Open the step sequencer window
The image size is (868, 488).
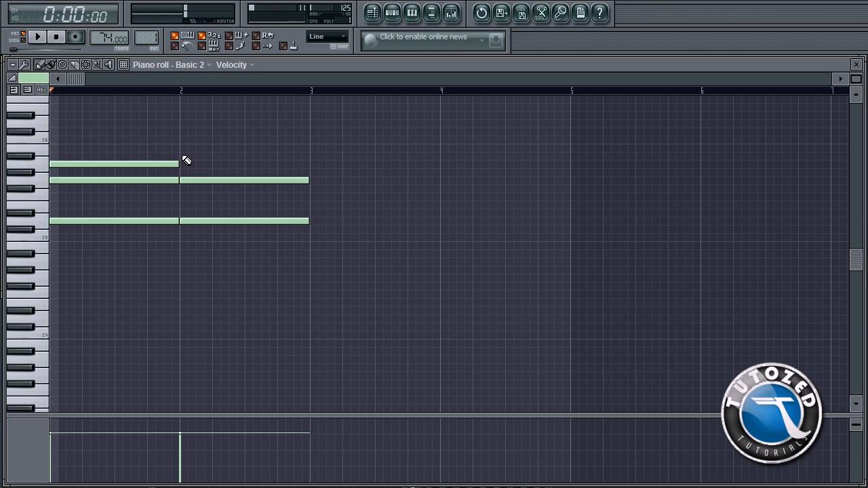pos(392,12)
